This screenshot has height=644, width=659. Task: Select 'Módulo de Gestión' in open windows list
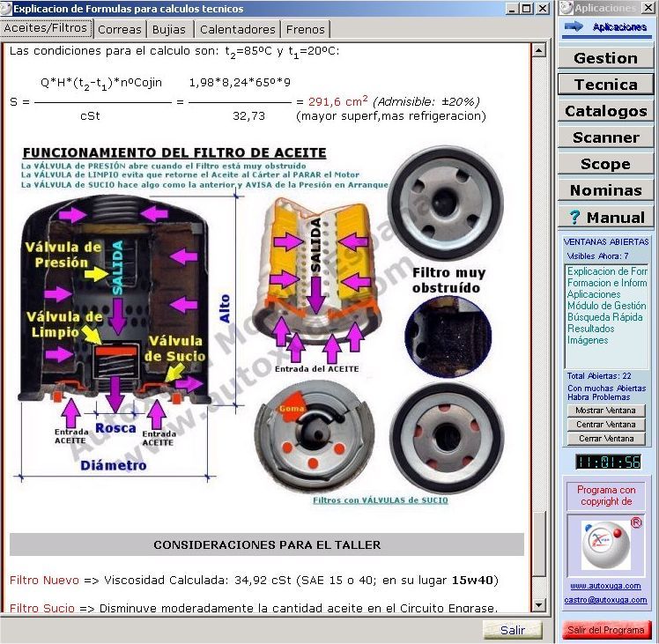tap(606, 306)
